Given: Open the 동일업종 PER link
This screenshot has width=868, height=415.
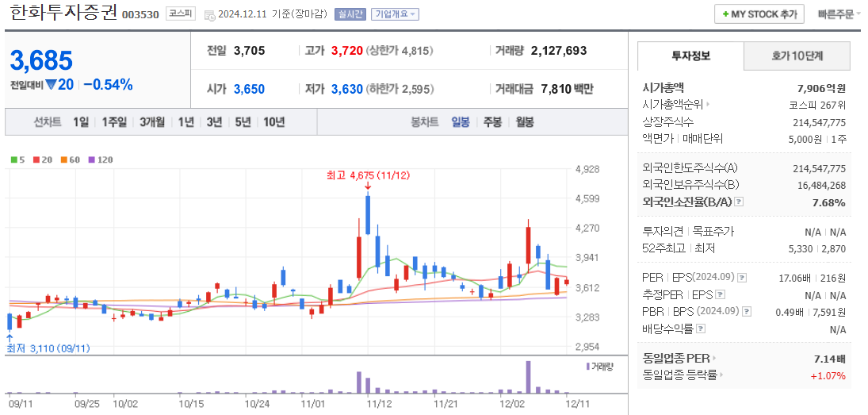Looking at the screenshot, I should pyautogui.click(x=680, y=358).
